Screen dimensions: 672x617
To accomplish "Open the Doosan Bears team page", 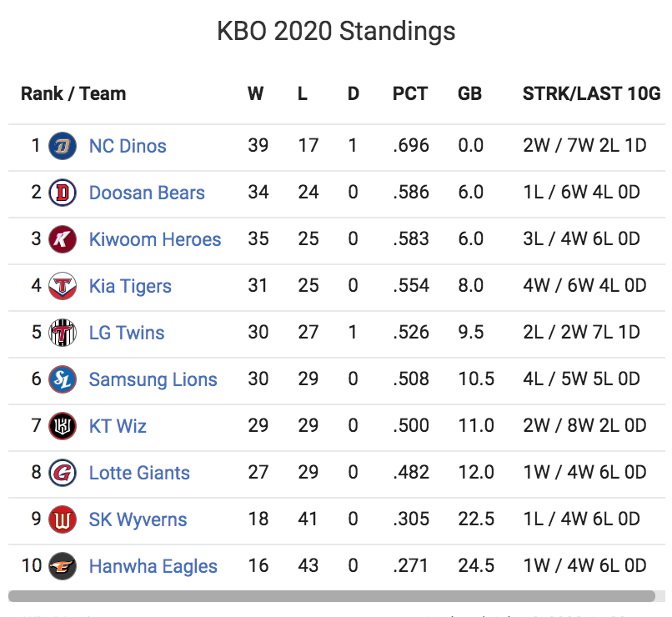I will (147, 193).
